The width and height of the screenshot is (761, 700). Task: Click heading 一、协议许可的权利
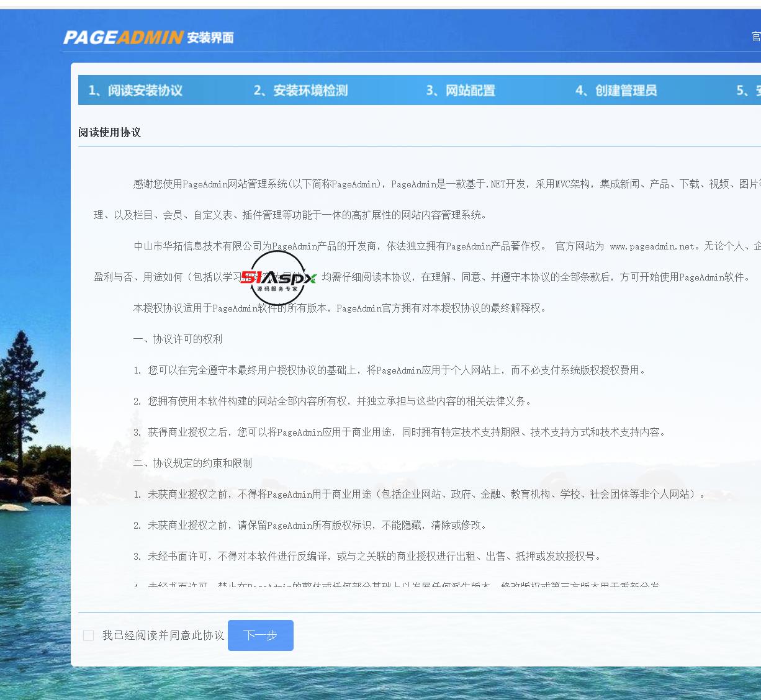click(x=178, y=339)
